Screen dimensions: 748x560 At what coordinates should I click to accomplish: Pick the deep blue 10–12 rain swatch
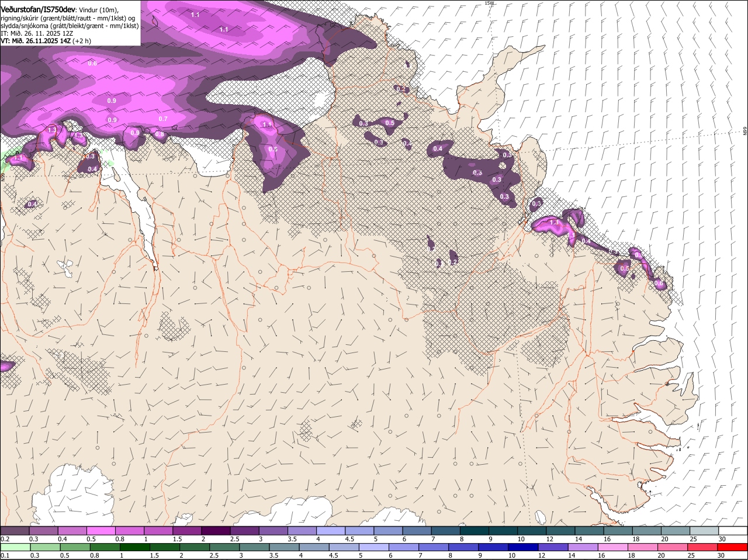(x=522, y=547)
